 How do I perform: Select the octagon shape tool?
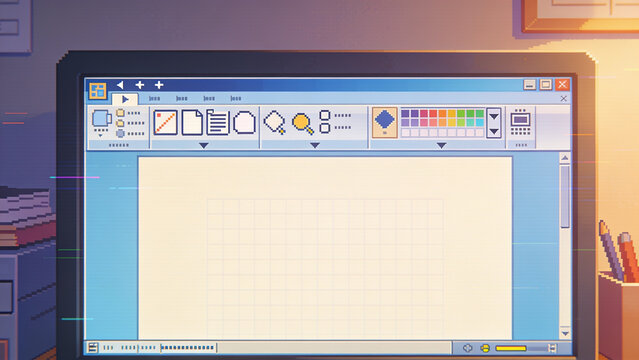pyautogui.click(x=245, y=123)
